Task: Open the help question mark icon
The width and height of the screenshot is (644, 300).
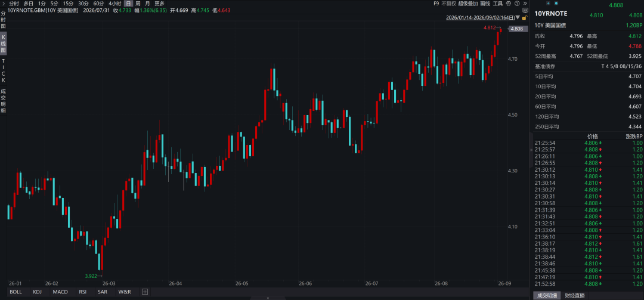Action: [x=517, y=4]
